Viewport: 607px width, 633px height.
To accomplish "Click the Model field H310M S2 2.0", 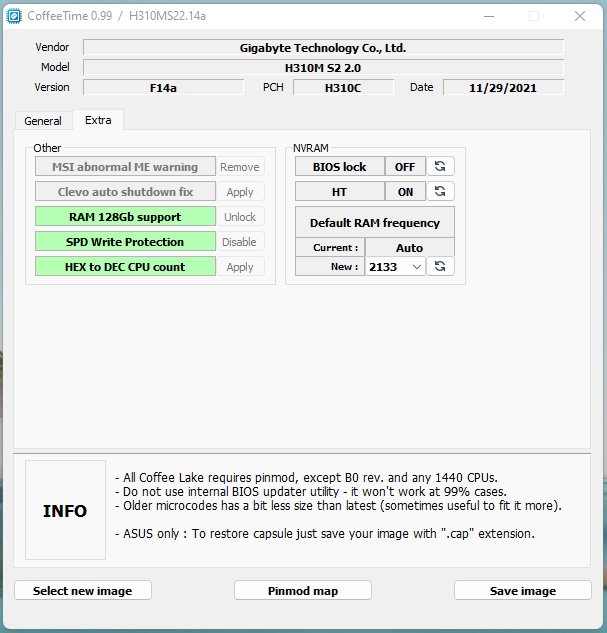I will (x=323, y=67).
